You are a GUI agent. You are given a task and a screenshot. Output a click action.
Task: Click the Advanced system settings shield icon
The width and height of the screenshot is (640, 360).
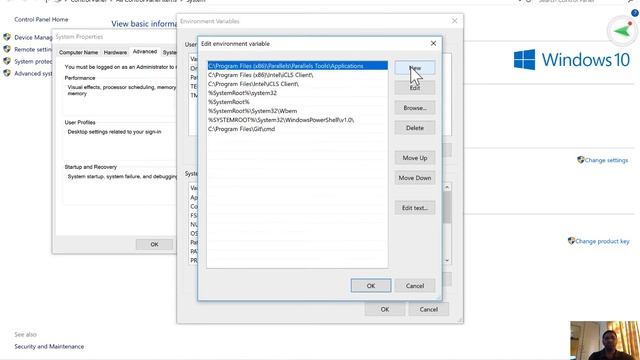(x=7, y=73)
